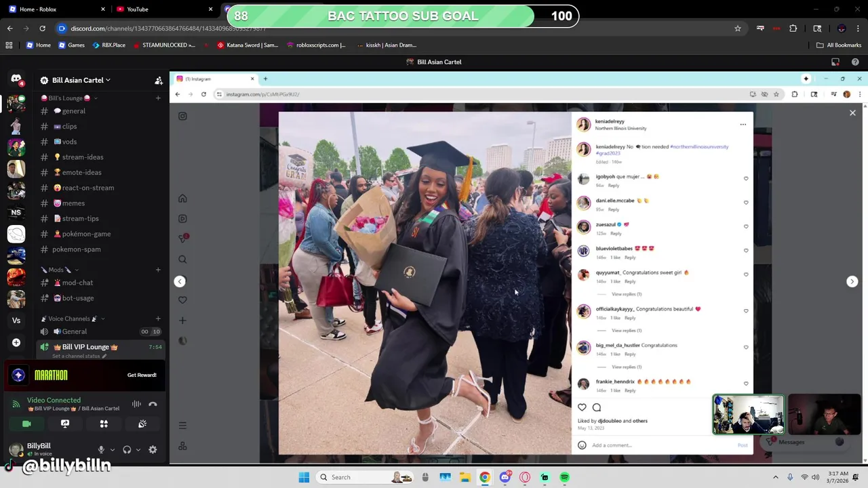Toggle noise suppression waveform icon
868x488 pixels.
pyautogui.click(x=136, y=404)
